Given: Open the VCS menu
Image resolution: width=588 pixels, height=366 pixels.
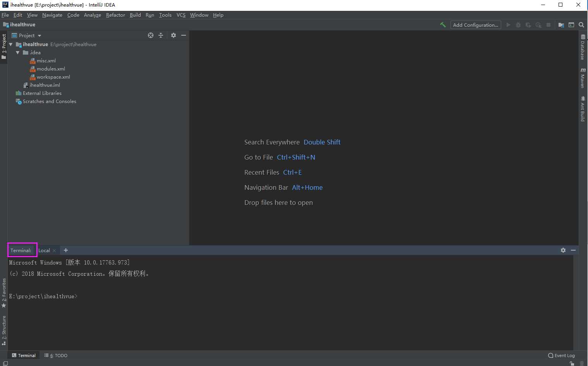Looking at the screenshot, I should pyautogui.click(x=181, y=15).
